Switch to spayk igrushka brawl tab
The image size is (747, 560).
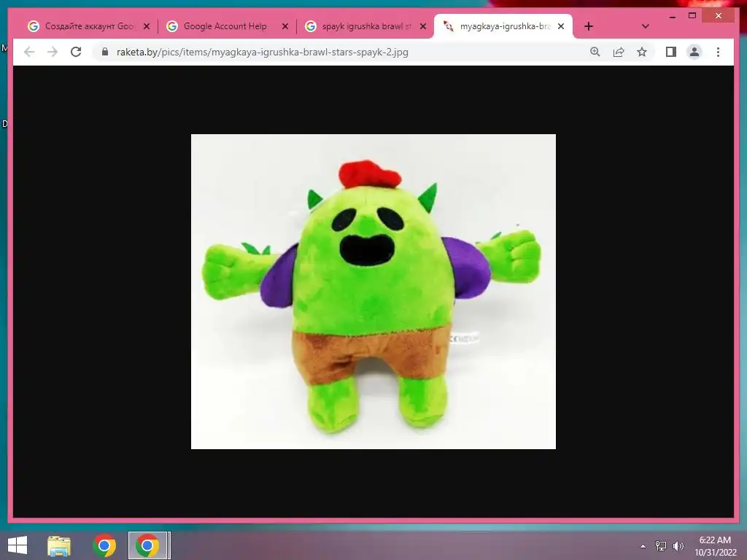point(365,26)
